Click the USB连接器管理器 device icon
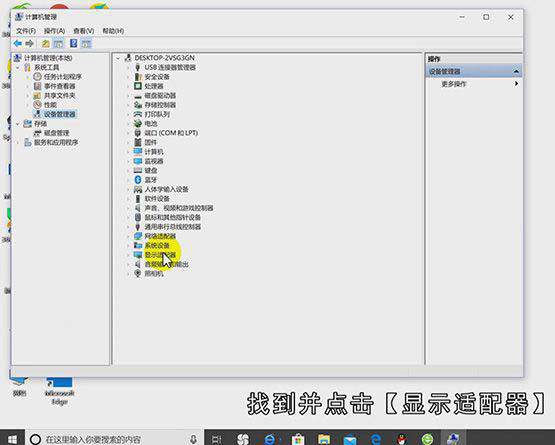The image size is (555, 445). click(x=138, y=67)
